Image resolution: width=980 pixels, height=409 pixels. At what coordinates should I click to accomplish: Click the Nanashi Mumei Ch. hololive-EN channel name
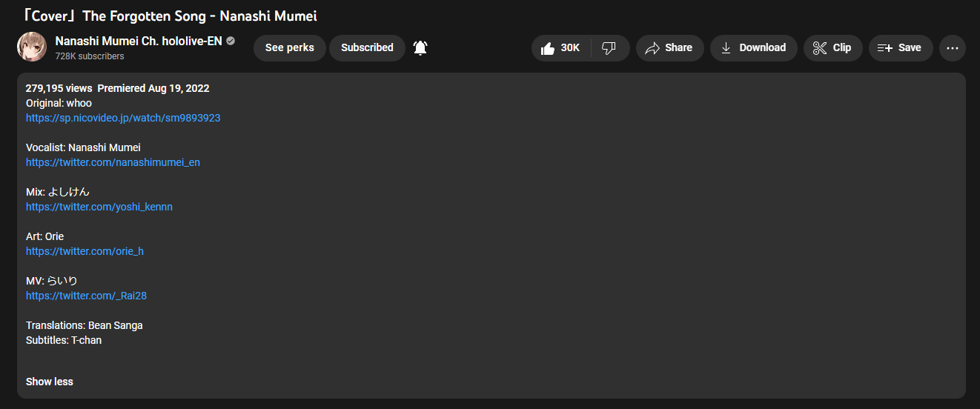coord(139,41)
